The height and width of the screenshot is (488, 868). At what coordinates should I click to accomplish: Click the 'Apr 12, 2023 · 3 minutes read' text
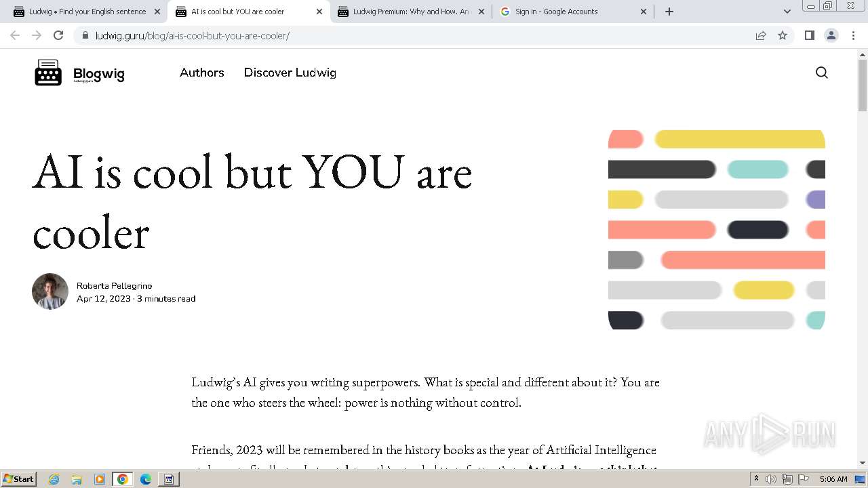(136, 298)
